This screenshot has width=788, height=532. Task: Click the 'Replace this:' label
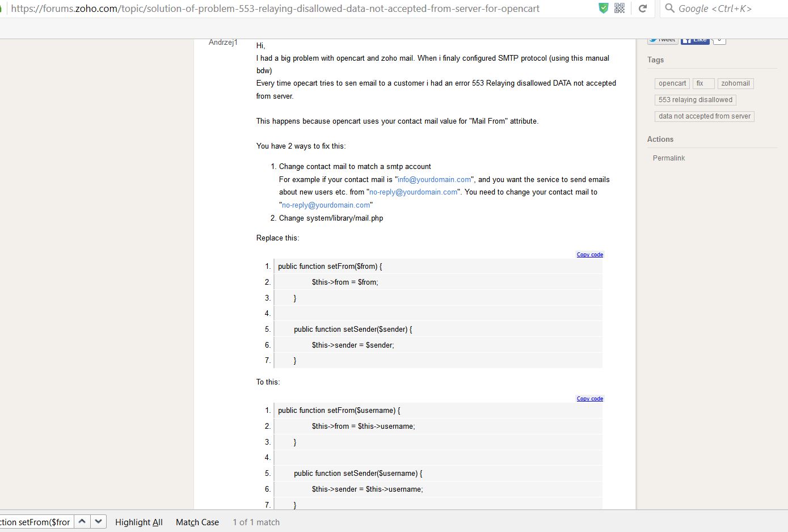(x=277, y=238)
